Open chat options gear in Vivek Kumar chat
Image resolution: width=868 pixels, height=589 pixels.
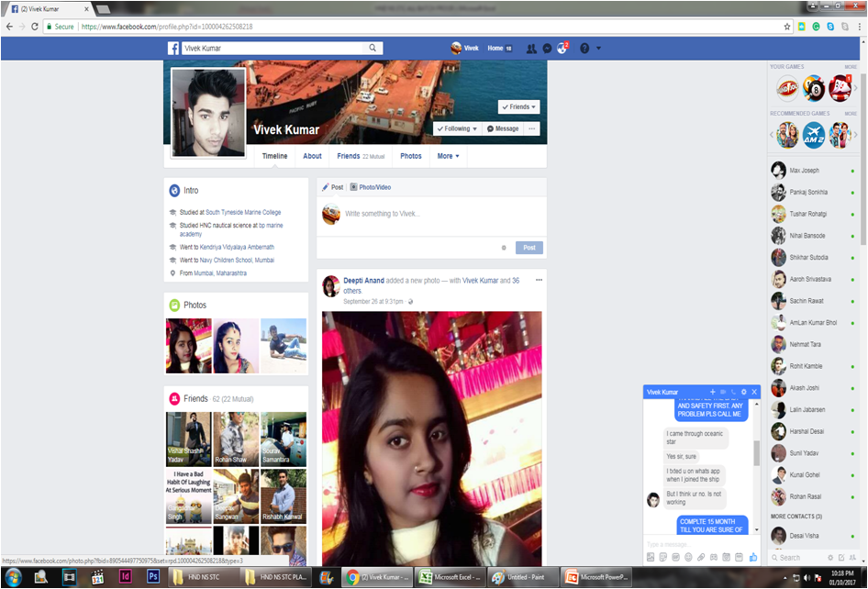pos(744,392)
